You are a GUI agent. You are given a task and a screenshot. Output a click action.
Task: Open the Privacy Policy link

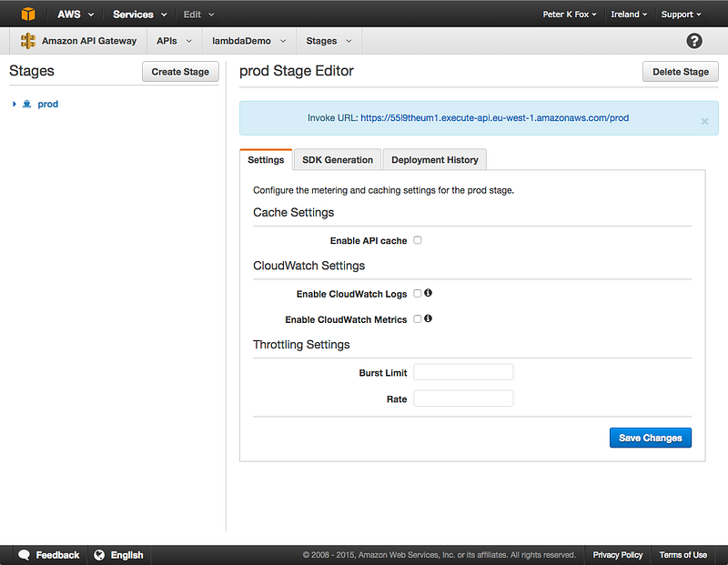pos(618,555)
